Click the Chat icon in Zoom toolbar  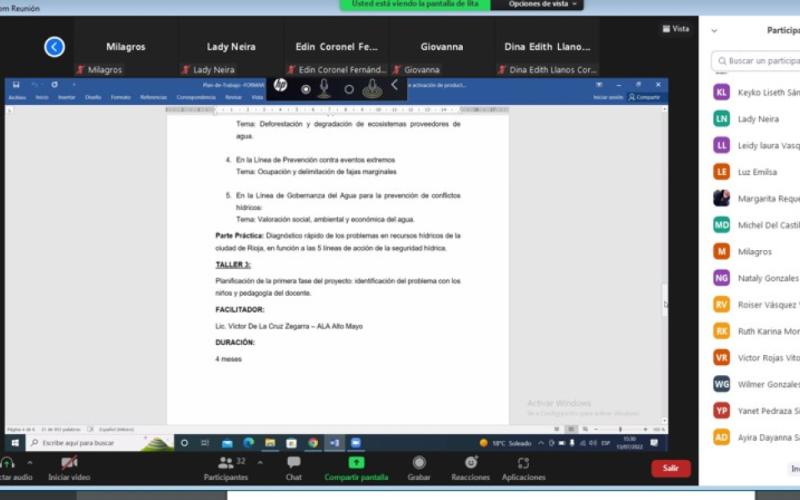[293, 463]
